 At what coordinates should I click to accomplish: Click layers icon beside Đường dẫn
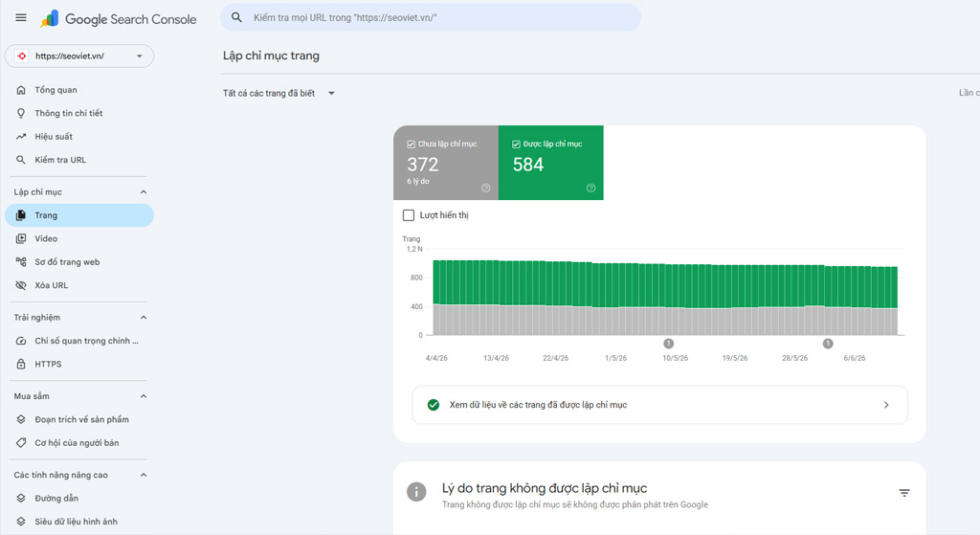[x=21, y=498]
